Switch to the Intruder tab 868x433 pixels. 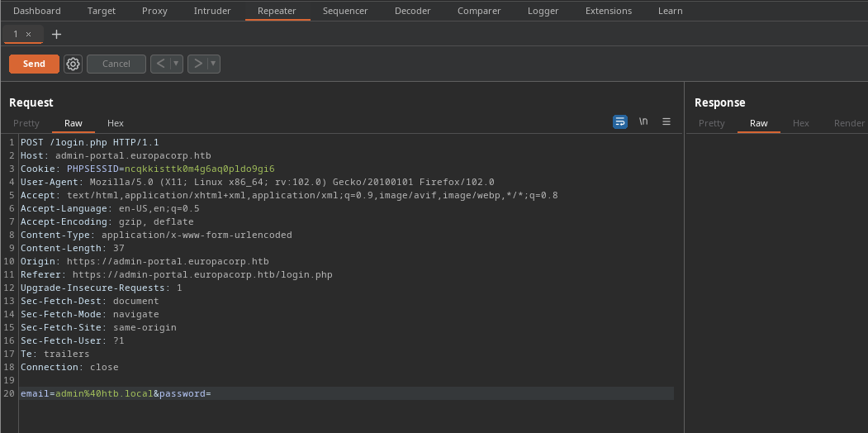click(212, 11)
